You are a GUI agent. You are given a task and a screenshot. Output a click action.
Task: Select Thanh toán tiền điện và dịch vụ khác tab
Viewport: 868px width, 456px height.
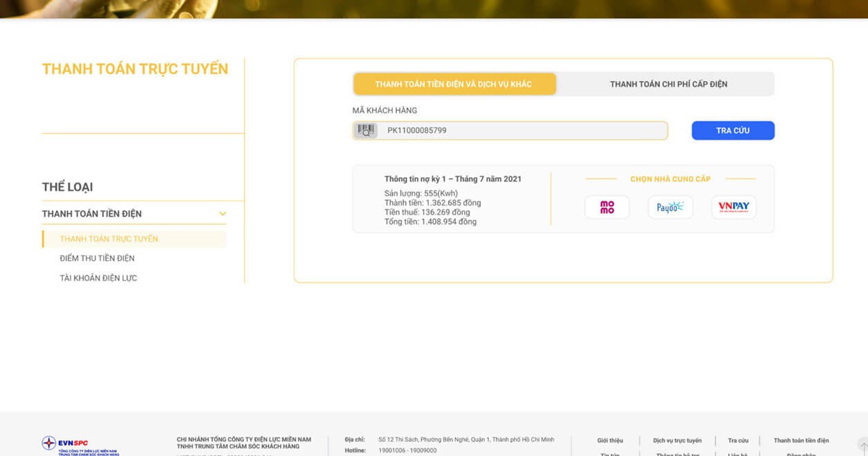pyautogui.click(x=454, y=84)
